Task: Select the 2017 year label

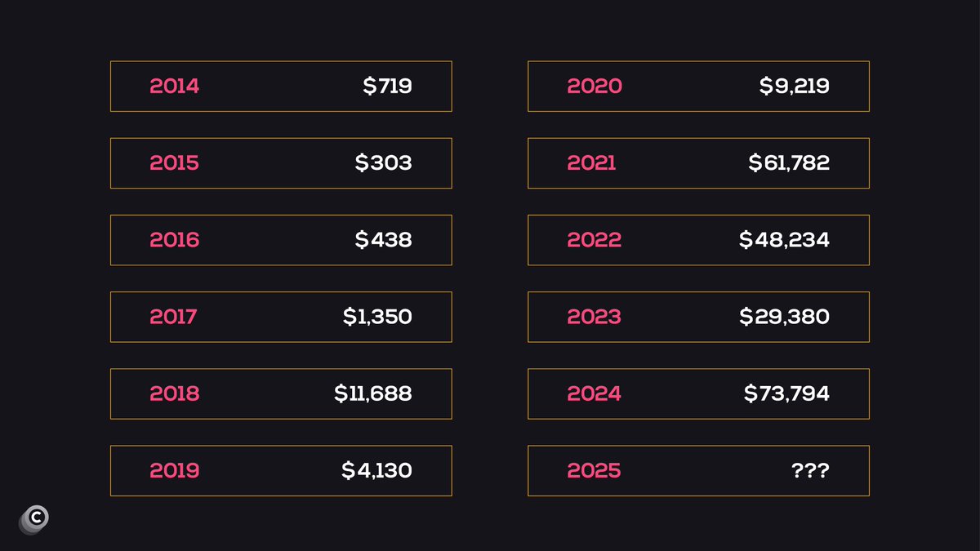Action: (x=173, y=317)
